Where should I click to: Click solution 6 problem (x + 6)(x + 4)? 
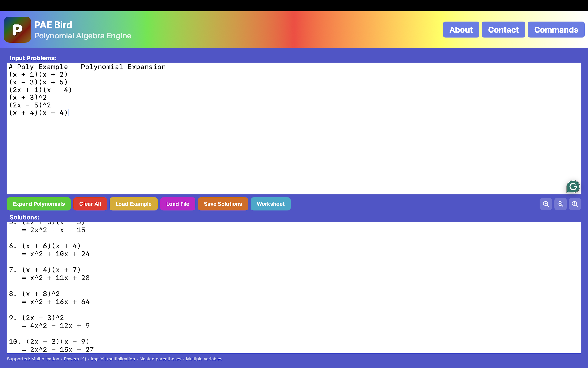51,246
